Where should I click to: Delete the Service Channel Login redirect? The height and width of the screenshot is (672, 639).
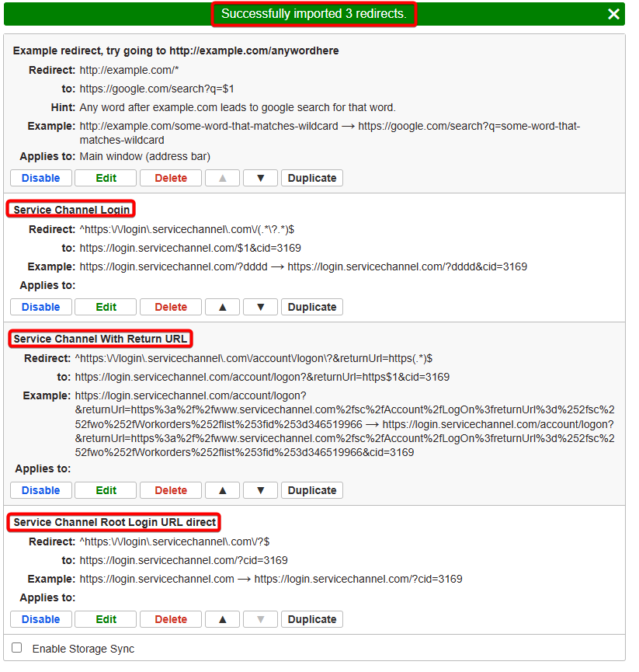coord(171,307)
